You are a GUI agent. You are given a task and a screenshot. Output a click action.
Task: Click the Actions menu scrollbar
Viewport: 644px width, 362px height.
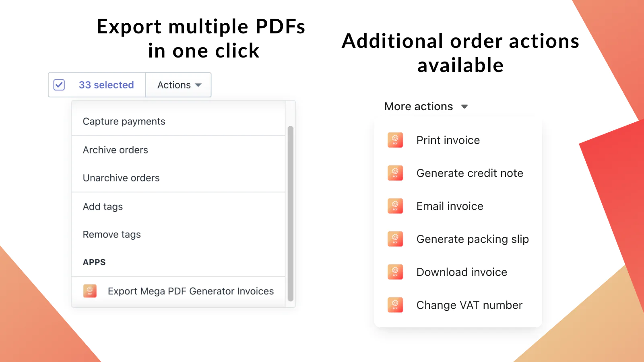[291, 213]
